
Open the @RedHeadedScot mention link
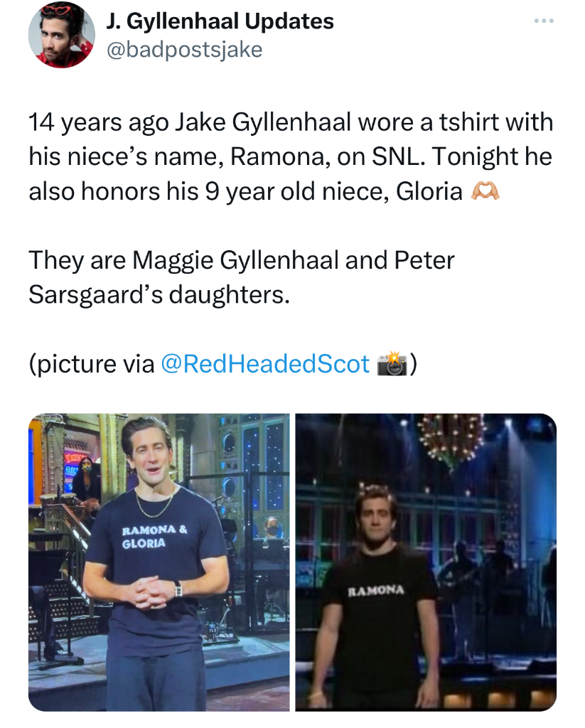tap(265, 363)
